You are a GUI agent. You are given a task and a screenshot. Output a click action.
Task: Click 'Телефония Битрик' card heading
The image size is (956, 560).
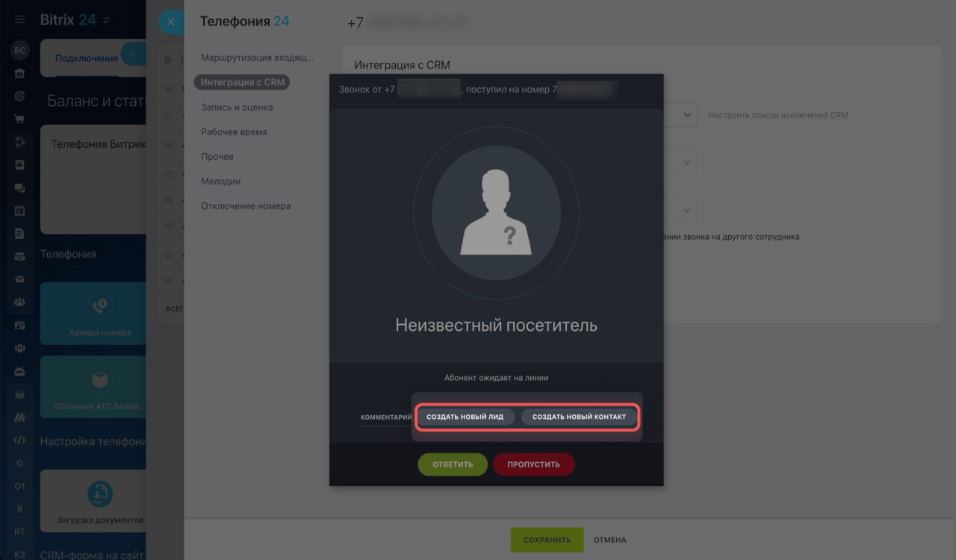[x=98, y=143]
